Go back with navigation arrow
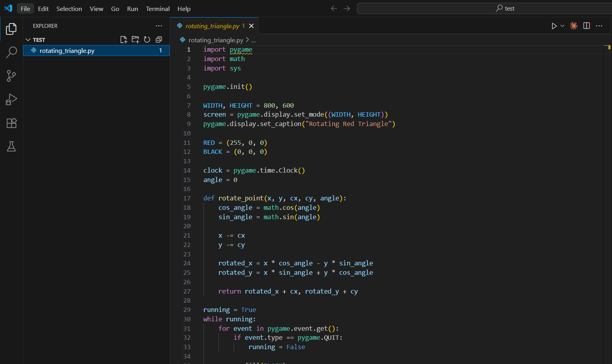Image resolution: width=612 pixels, height=364 pixels. 334,8
